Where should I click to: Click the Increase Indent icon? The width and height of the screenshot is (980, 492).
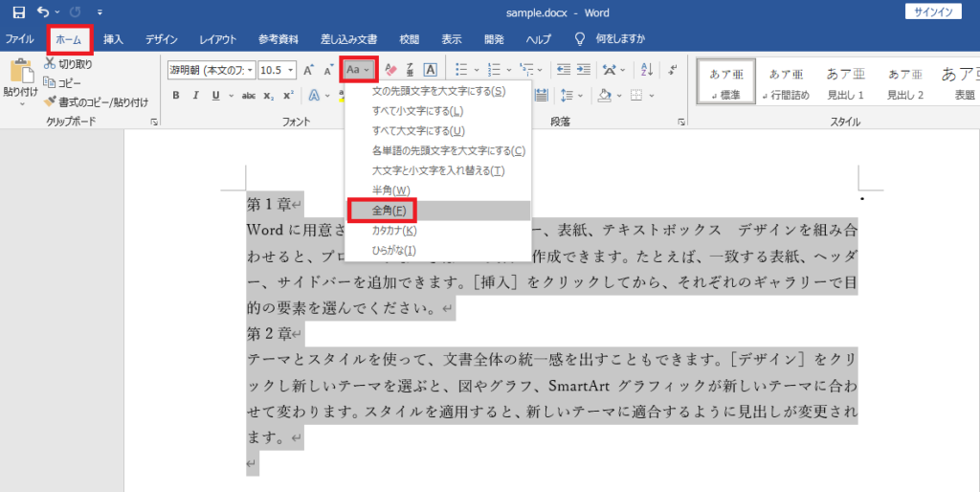point(584,70)
